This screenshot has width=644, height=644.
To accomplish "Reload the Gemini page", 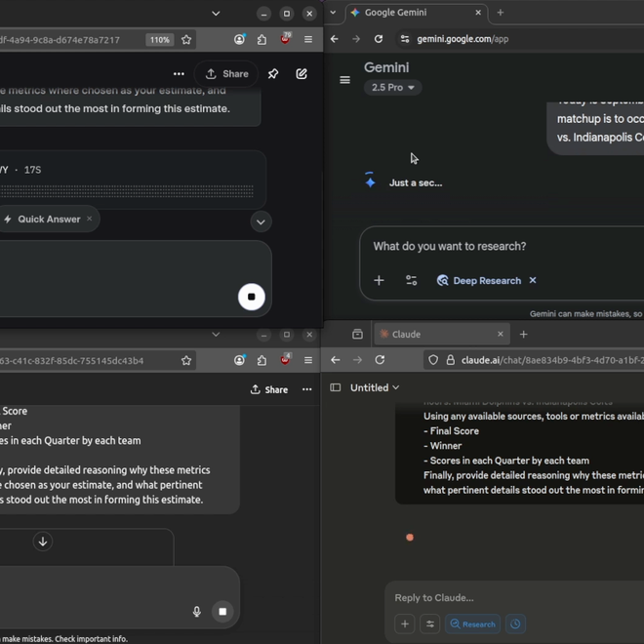I will tap(379, 39).
